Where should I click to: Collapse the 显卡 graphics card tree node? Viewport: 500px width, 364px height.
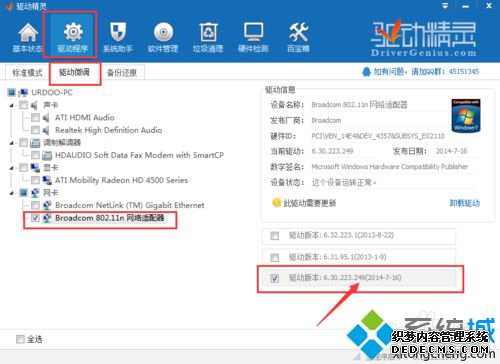(12, 168)
